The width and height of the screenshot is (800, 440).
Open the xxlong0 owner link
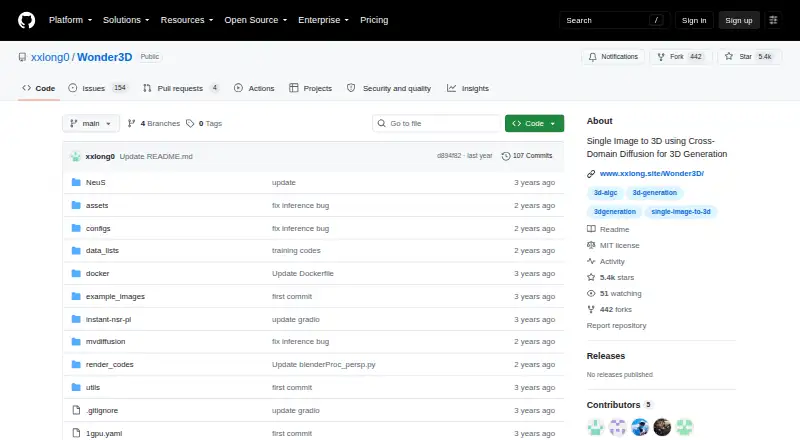coord(50,57)
